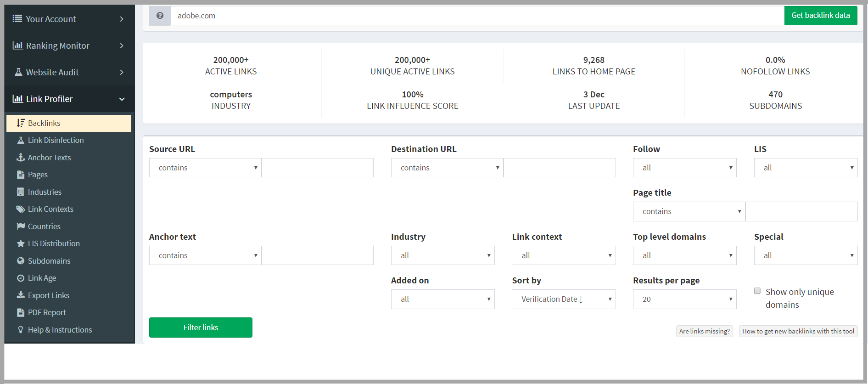Go to Link Disinfection page
868x384 pixels.
(x=56, y=140)
